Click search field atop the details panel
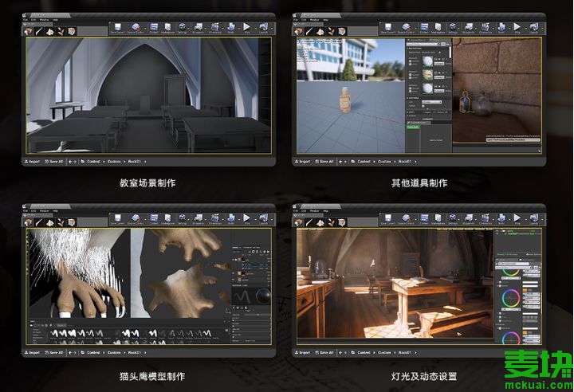Image resolution: width=574 pixels, height=392 pixels. 423,45
